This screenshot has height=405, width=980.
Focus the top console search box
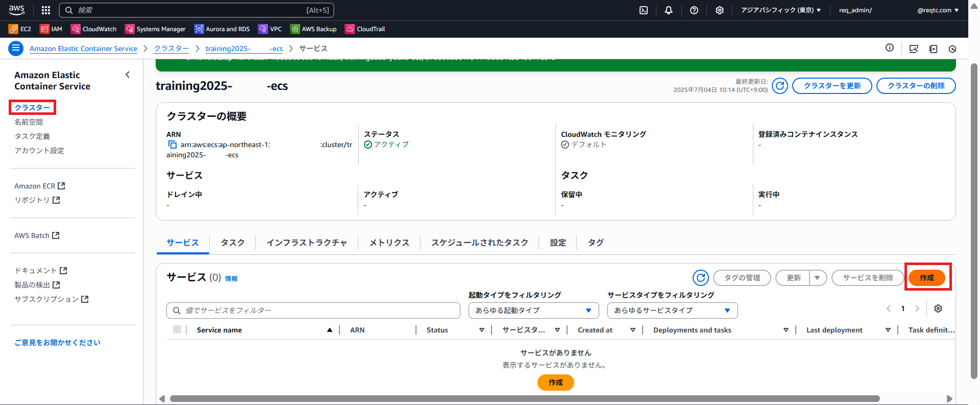coord(197,10)
